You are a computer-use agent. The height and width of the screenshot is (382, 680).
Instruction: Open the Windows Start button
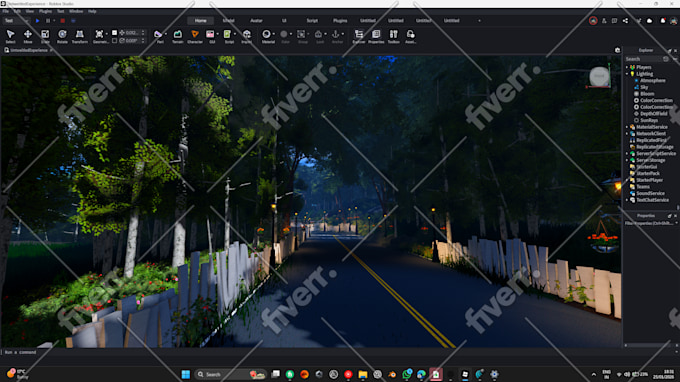(x=186, y=374)
